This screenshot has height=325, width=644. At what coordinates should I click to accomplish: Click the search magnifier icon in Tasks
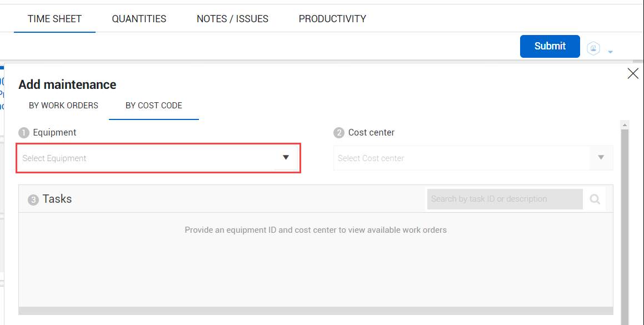[x=595, y=199]
